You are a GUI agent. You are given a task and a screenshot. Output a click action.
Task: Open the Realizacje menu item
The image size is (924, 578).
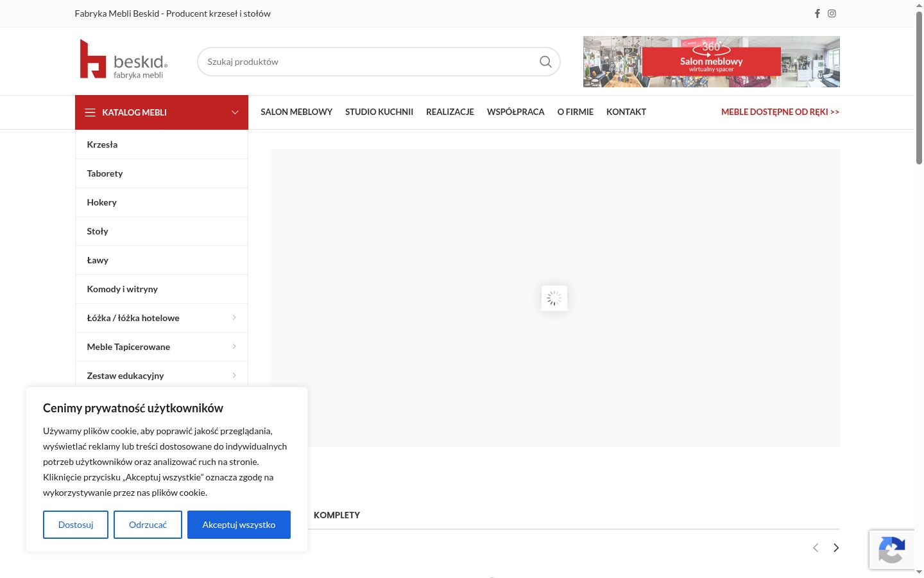pos(450,112)
